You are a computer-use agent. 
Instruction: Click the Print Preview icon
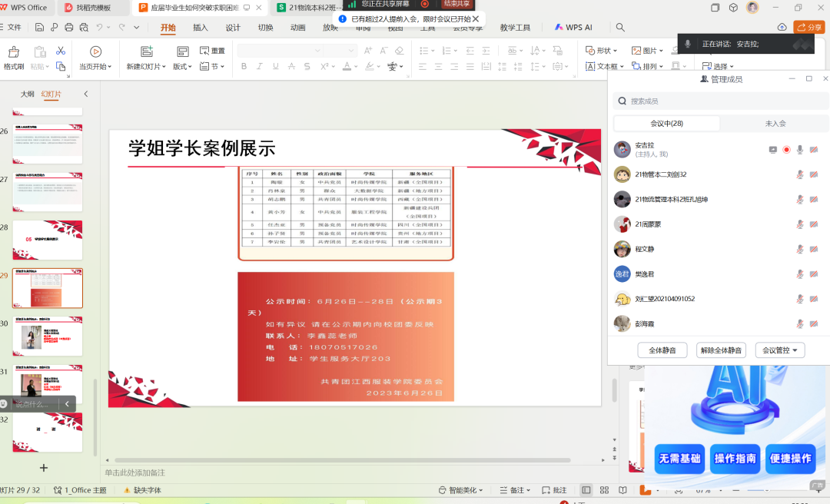point(84,27)
